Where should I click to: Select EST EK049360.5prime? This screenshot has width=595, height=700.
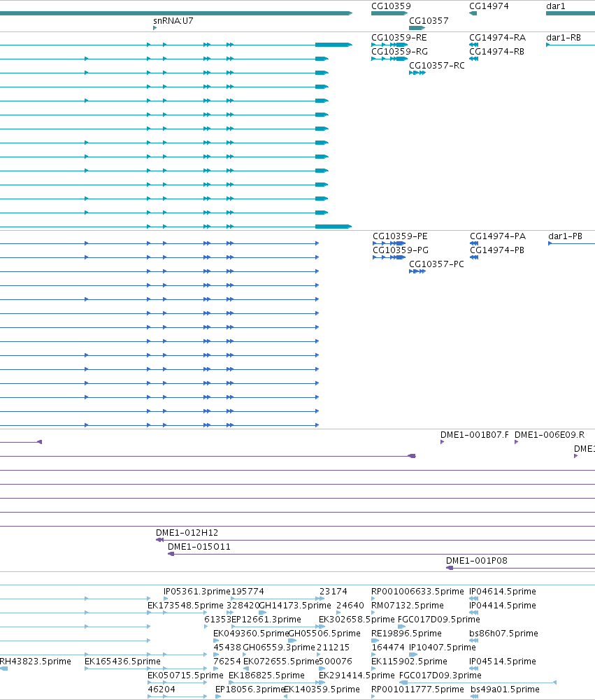tap(251, 634)
